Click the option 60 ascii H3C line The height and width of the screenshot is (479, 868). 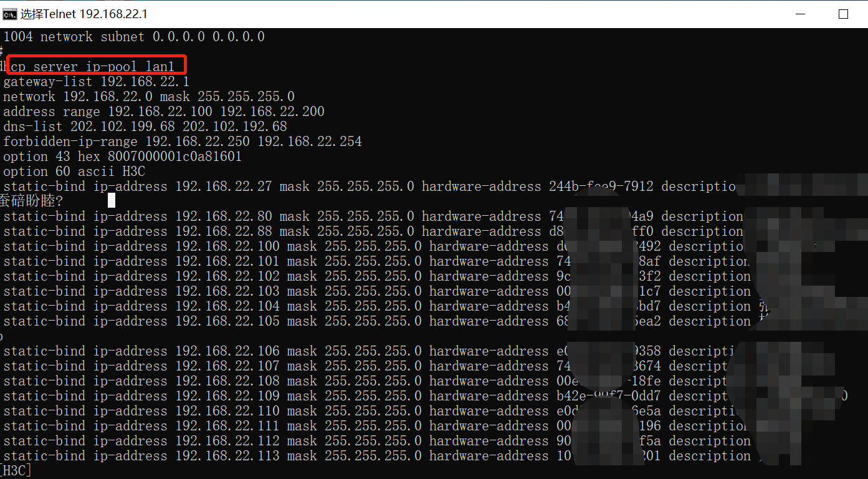[74, 172]
